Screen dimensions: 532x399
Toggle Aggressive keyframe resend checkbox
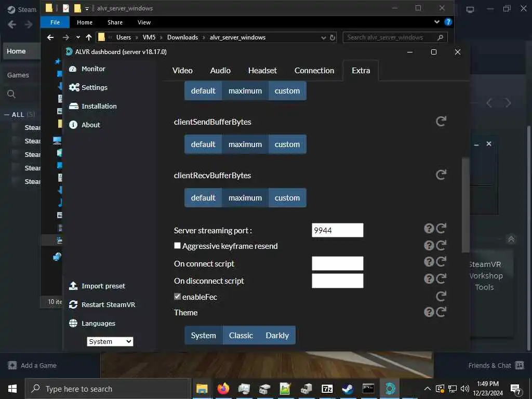coord(177,245)
